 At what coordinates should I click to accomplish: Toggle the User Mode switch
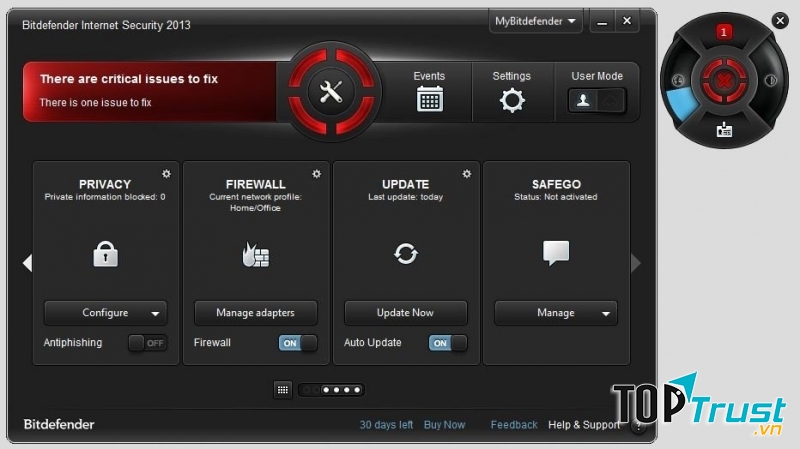click(597, 100)
